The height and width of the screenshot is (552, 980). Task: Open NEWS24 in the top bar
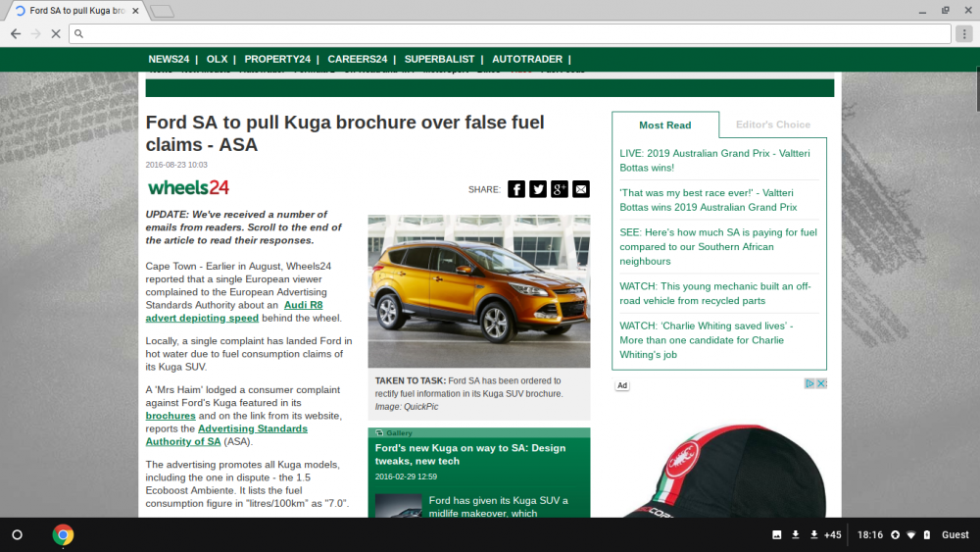tap(169, 60)
